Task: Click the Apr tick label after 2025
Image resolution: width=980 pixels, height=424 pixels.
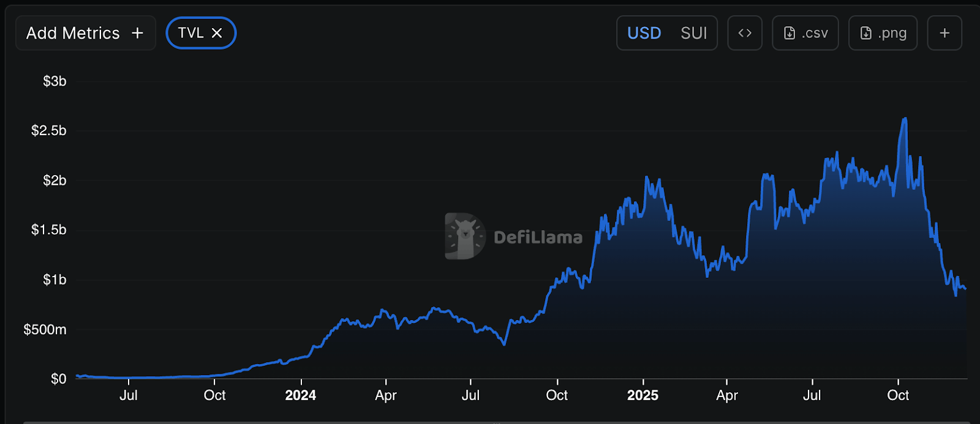Action: 727,395
